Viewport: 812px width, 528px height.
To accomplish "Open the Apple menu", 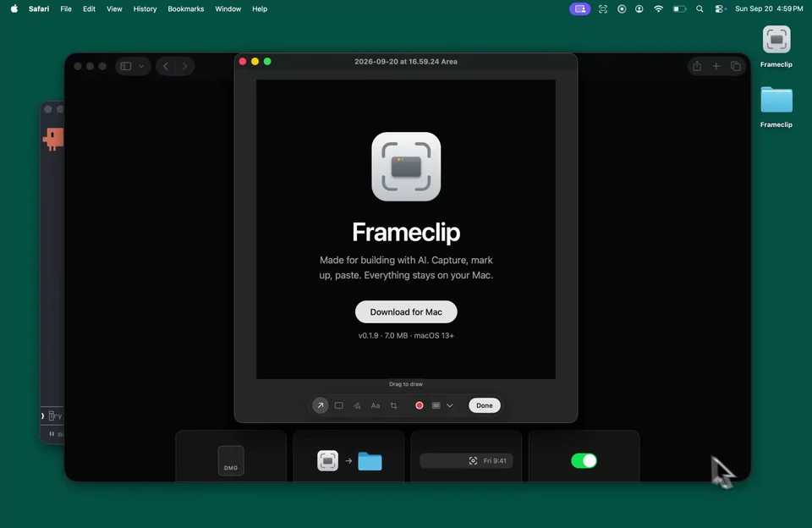I will (x=14, y=8).
